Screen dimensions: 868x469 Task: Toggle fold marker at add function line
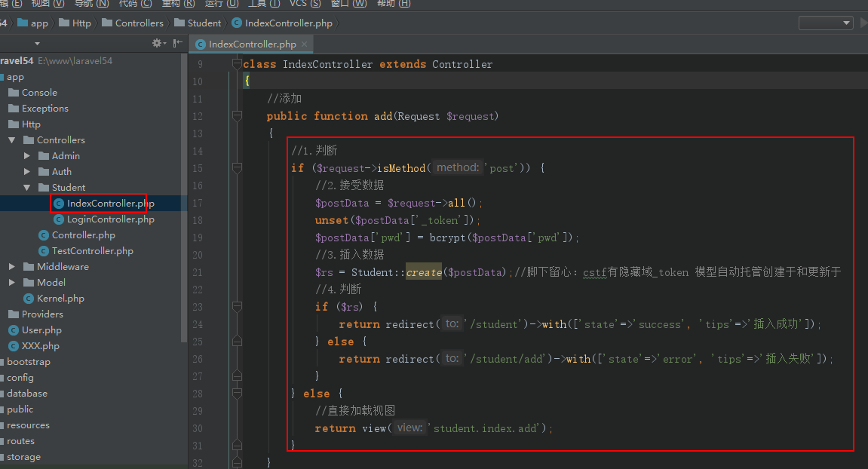237,116
